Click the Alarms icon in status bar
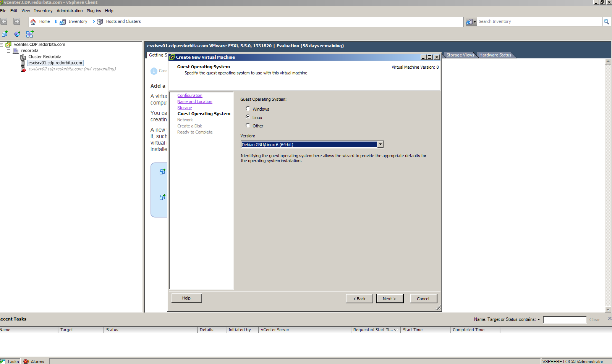This screenshot has height=364, width=612. click(x=26, y=361)
